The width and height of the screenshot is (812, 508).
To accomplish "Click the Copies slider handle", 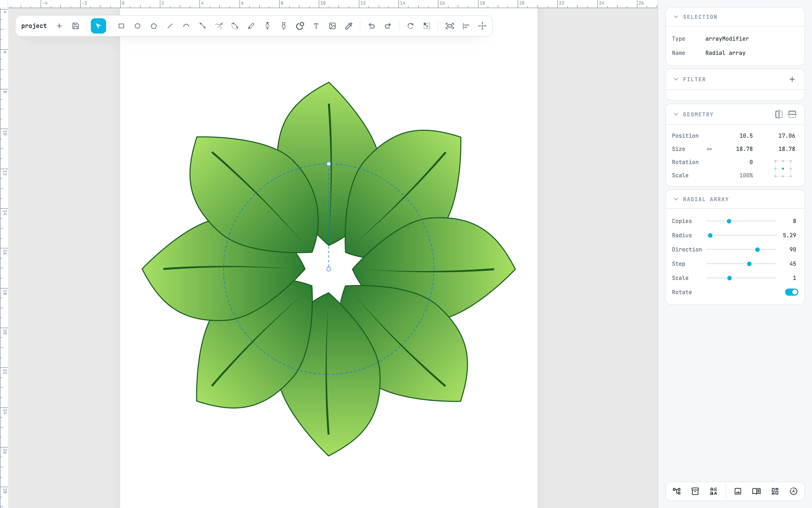I will (x=729, y=221).
